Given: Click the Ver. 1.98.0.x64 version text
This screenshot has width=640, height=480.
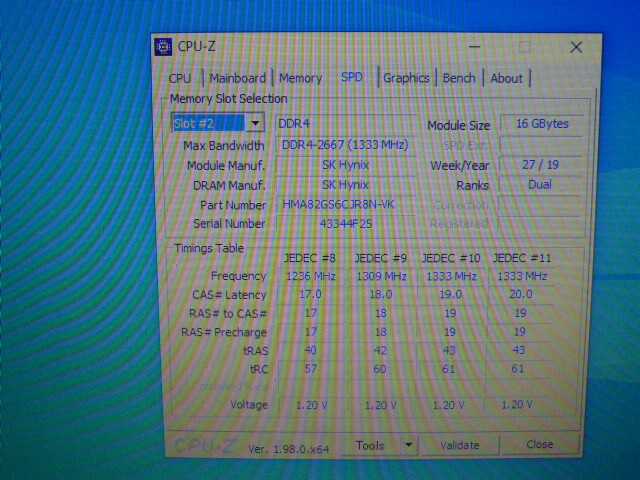Looking at the screenshot, I should [289, 449].
